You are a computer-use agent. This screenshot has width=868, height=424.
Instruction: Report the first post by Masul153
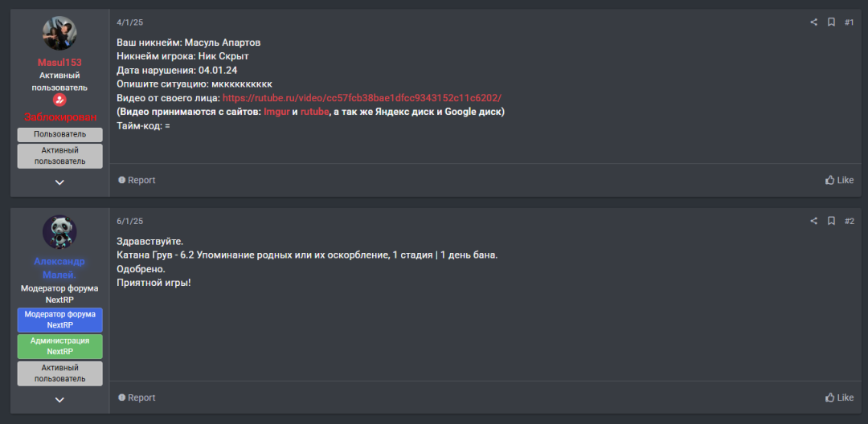click(137, 180)
